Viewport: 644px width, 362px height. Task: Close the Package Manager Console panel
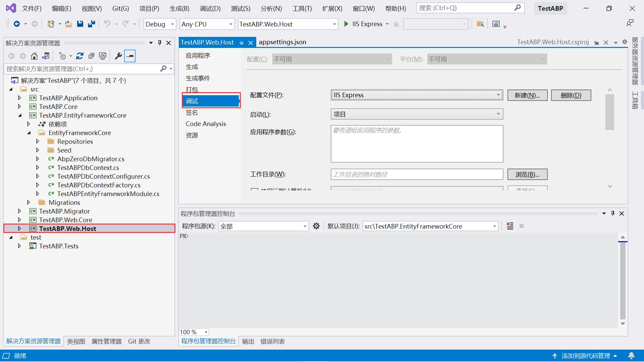pos(622,214)
